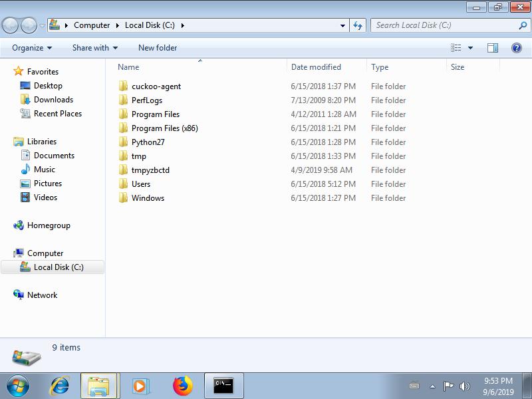This screenshot has width=532, height=399.
Task: Click the Help question mark icon
Action: point(517,48)
